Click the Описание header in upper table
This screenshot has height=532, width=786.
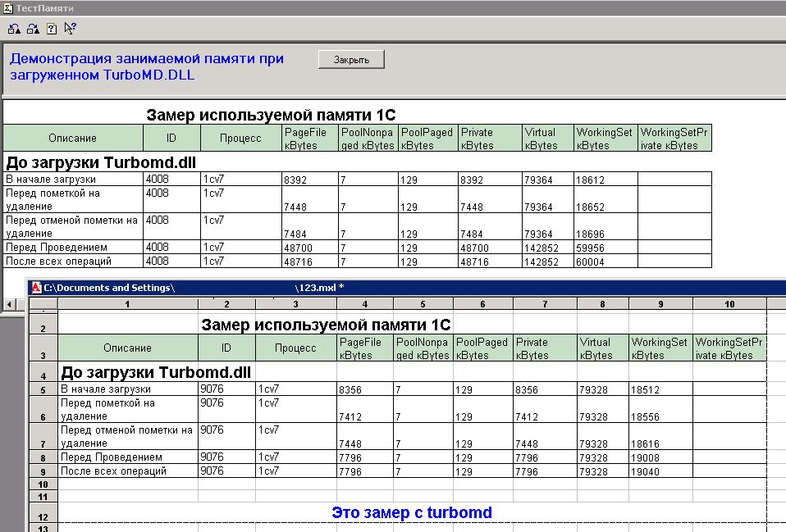pos(72,139)
